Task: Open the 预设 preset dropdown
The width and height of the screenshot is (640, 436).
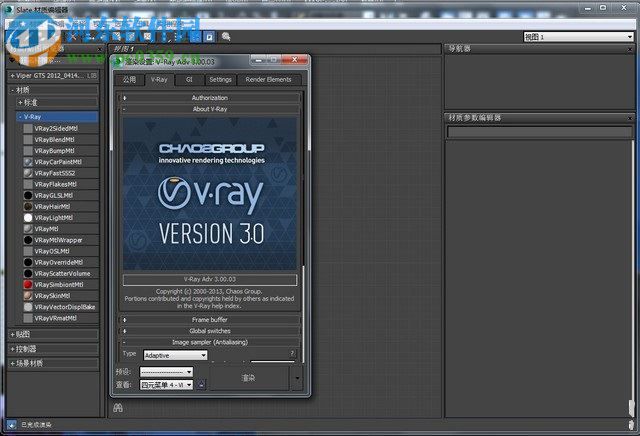Action: [x=166, y=372]
